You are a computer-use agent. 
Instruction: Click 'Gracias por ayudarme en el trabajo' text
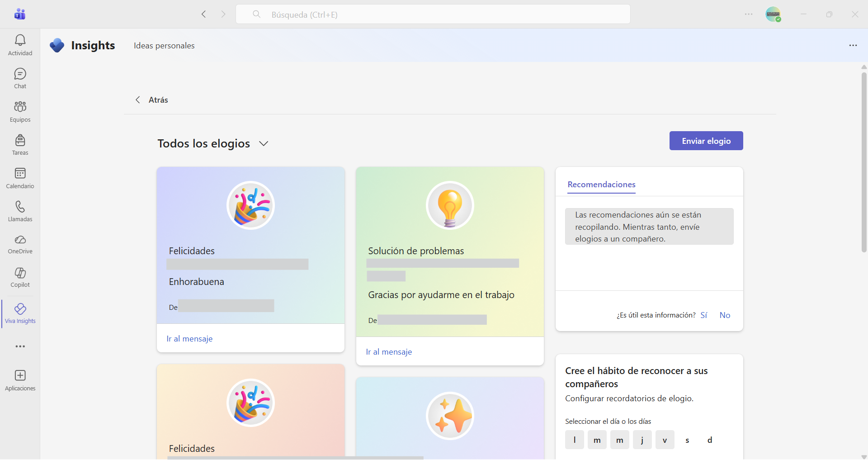click(441, 295)
